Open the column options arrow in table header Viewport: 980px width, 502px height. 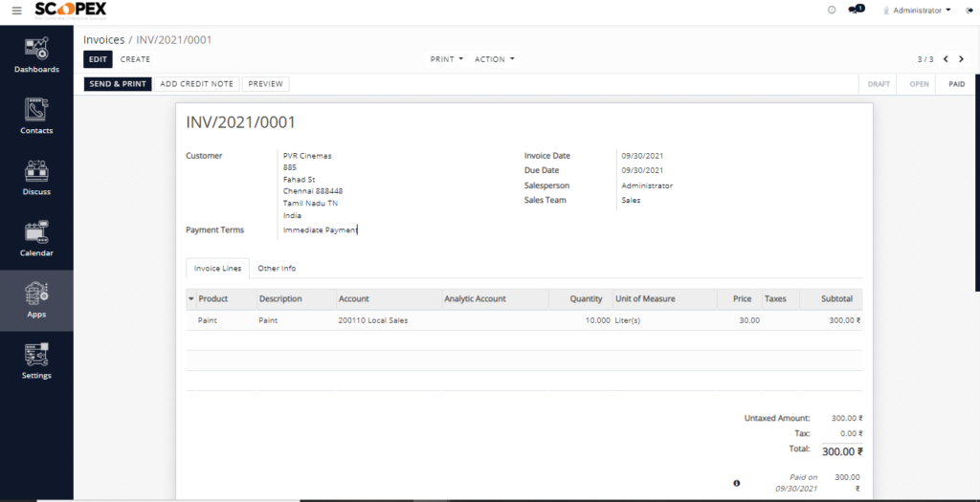(190, 299)
